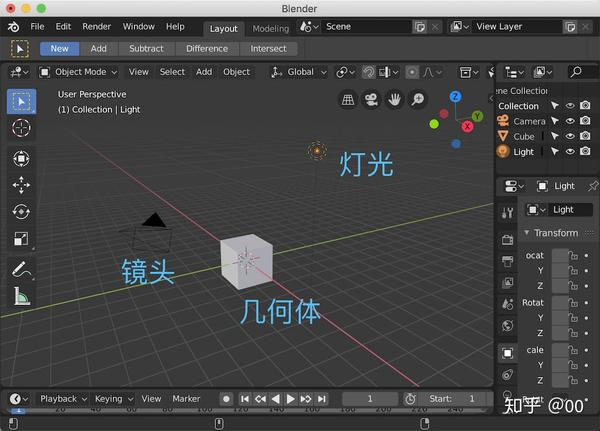Click the New selection mode button
Viewport: 600px width, 431px height.
pyautogui.click(x=59, y=49)
